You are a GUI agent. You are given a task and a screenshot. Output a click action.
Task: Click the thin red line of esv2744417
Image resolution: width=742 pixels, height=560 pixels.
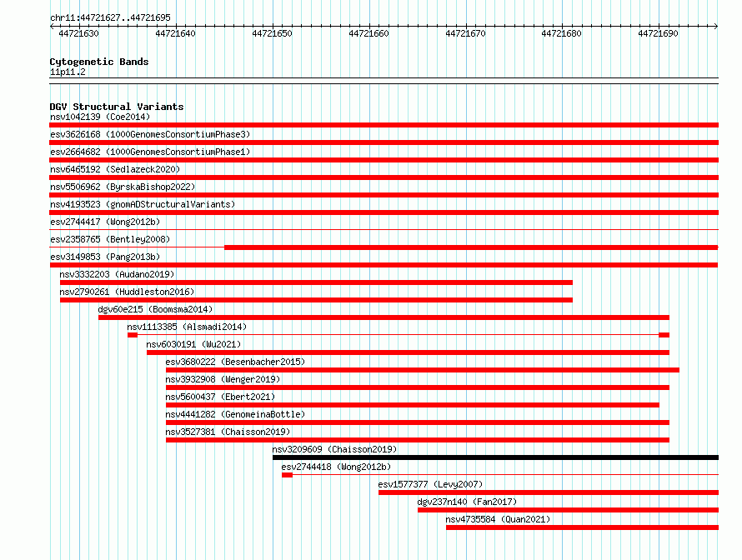[384, 230]
